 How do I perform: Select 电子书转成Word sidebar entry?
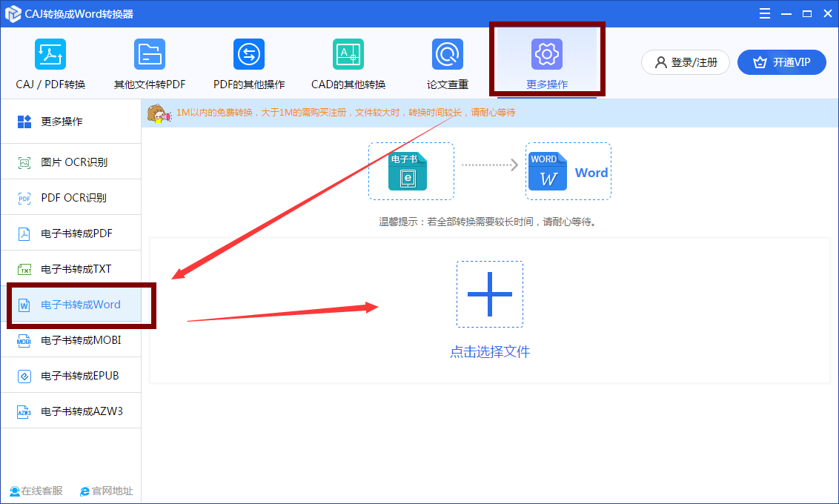70,304
